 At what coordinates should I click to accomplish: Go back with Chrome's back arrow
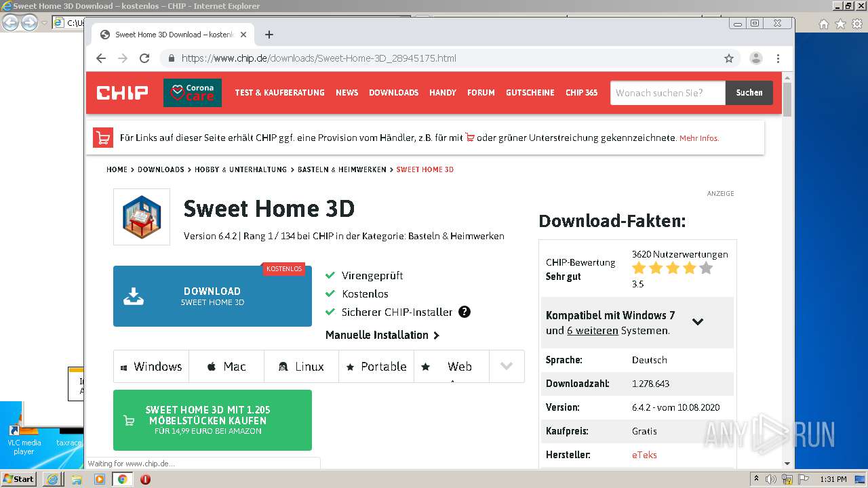[x=101, y=58]
